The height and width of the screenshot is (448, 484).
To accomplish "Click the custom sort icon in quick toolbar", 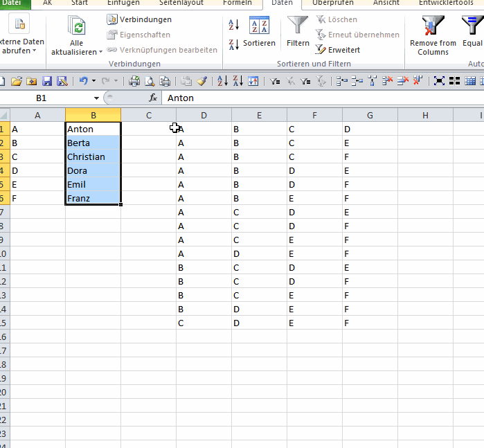I will [253, 81].
